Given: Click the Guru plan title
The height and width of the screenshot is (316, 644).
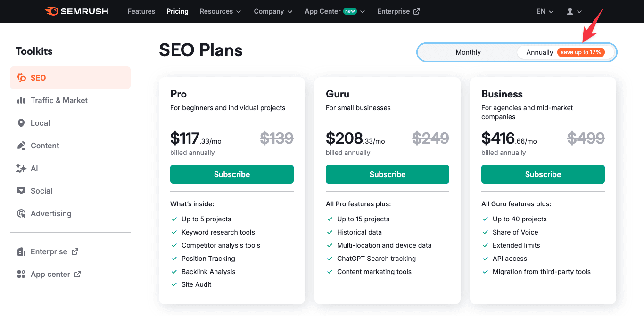Looking at the screenshot, I should point(338,94).
